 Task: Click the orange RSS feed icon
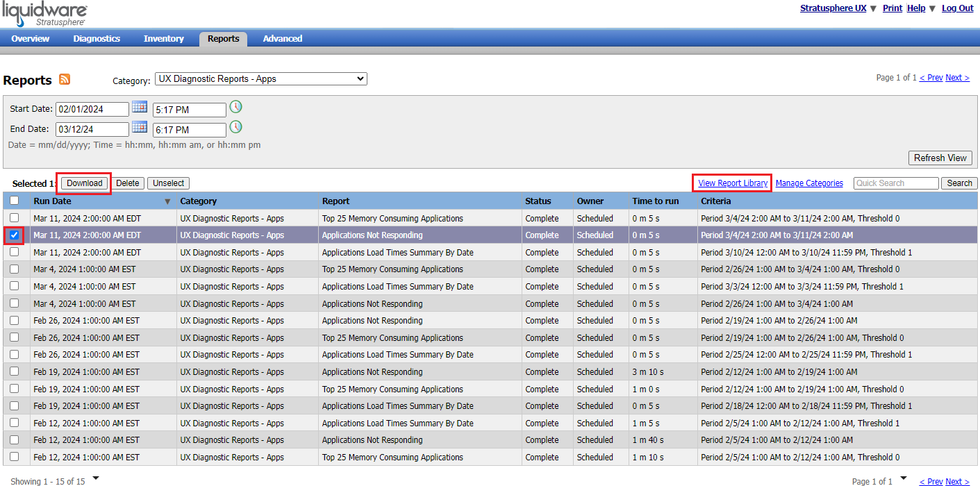coord(65,79)
